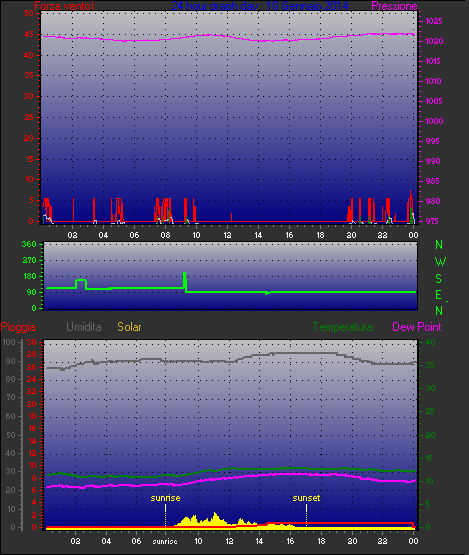
Task: Click the W compass direction label
Action: point(440,262)
